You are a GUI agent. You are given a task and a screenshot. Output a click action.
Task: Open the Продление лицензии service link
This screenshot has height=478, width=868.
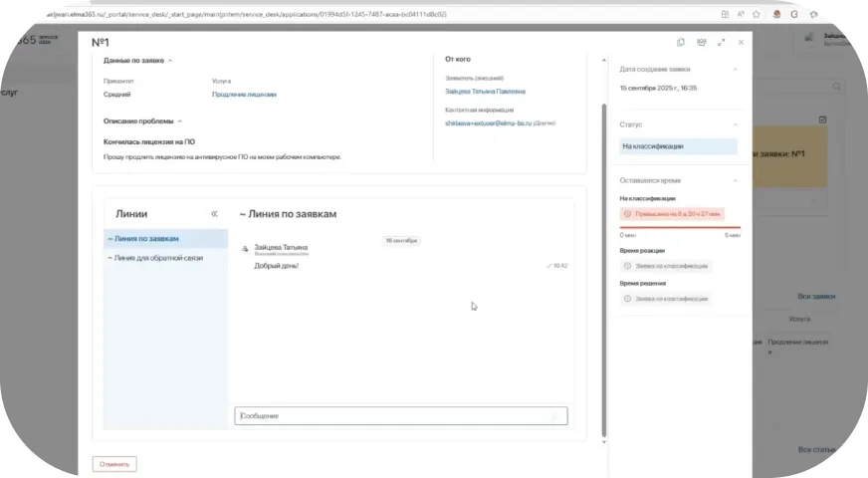244,95
